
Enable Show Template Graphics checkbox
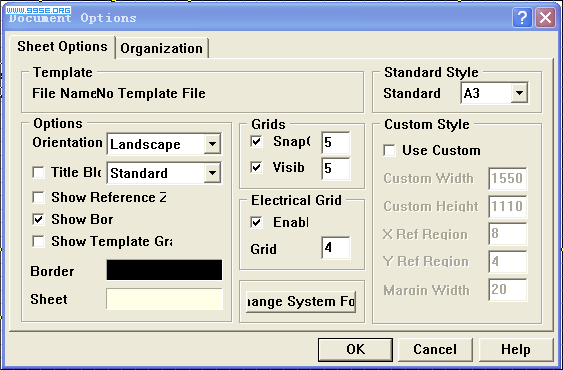(38, 241)
